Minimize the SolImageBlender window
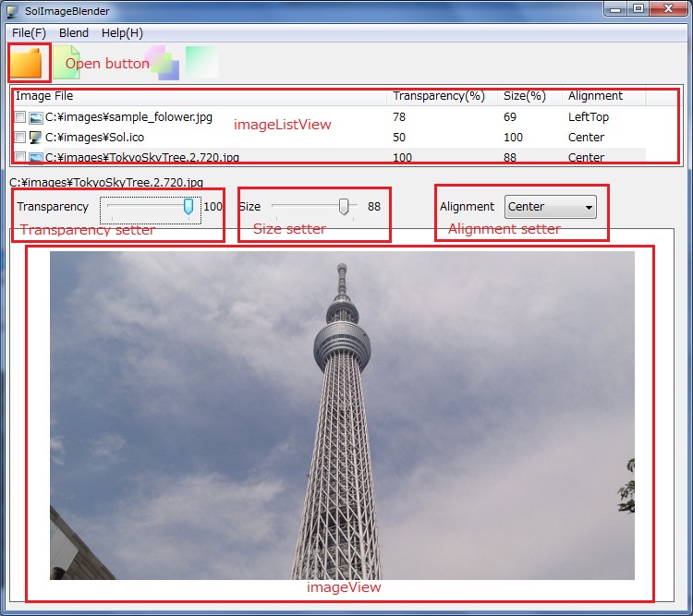This screenshot has width=693, height=616. 615,9
